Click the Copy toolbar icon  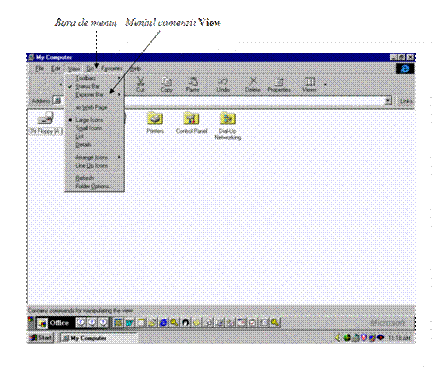(166, 84)
